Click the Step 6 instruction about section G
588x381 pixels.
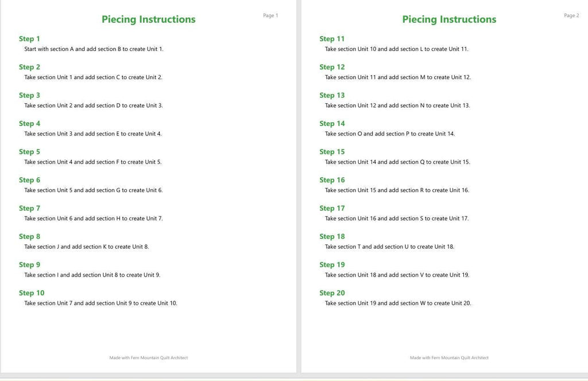pos(94,190)
